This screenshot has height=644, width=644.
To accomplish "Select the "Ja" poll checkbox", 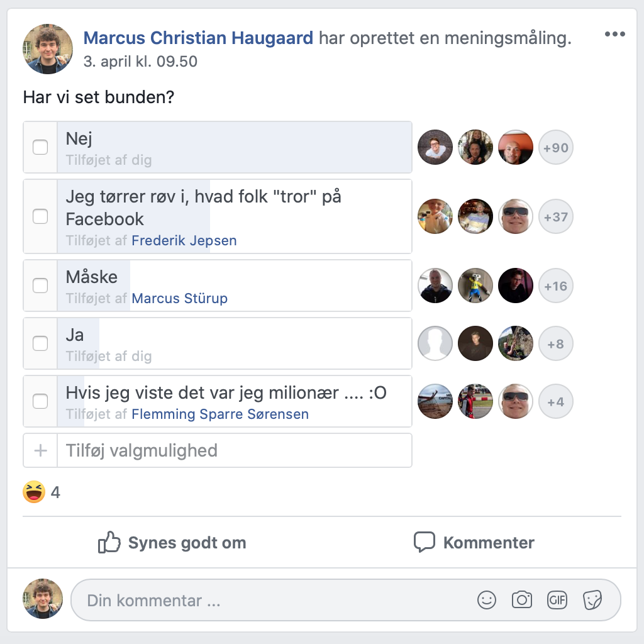I will point(40,343).
